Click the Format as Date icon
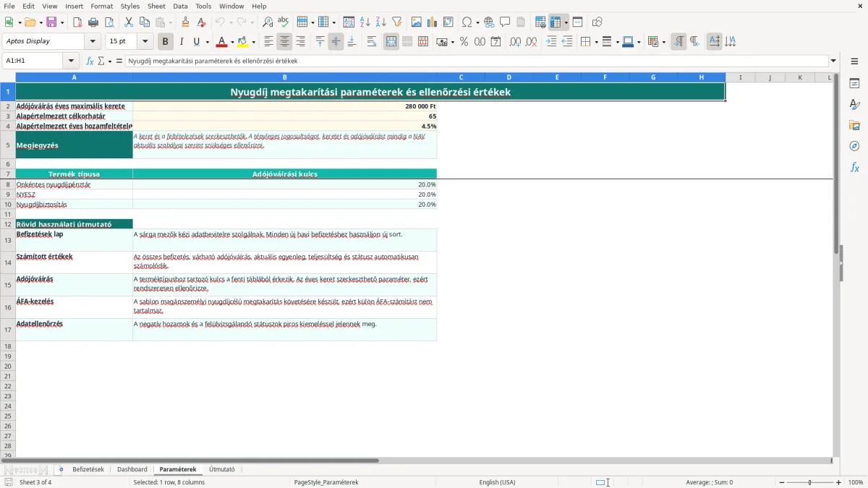The height and width of the screenshot is (488, 868). [x=496, y=41]
